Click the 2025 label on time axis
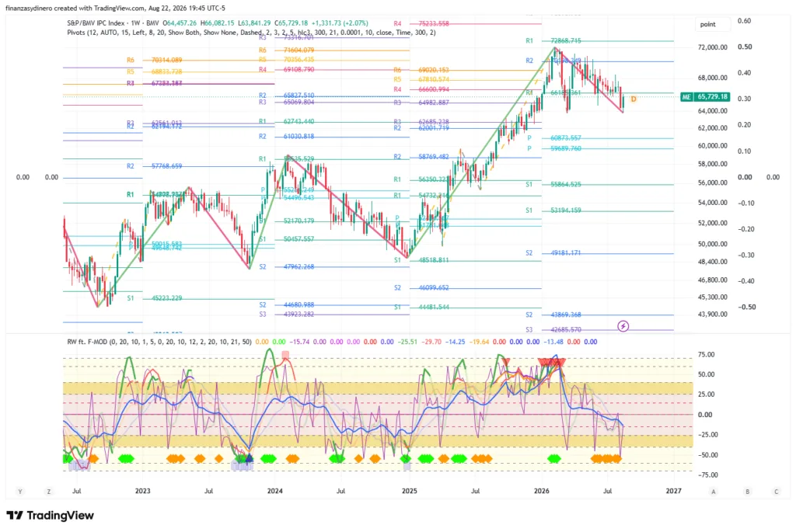796x532 pixels. coord(409,491)
